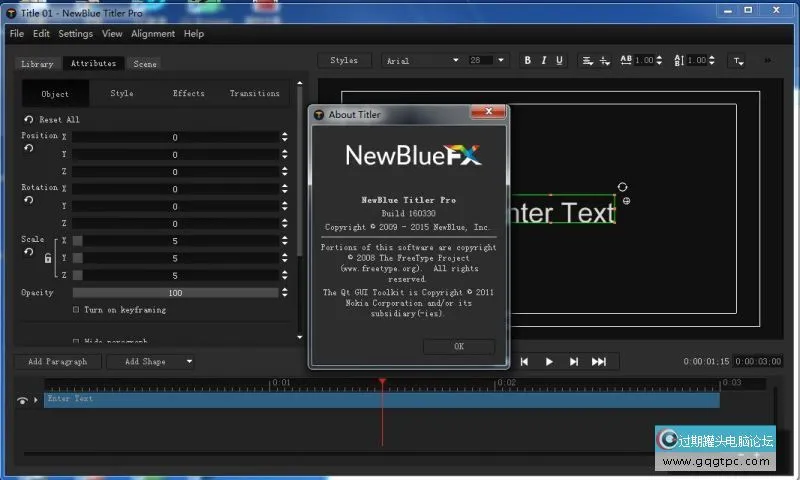Click the red timeline playhead marker

tap(382, 382)
